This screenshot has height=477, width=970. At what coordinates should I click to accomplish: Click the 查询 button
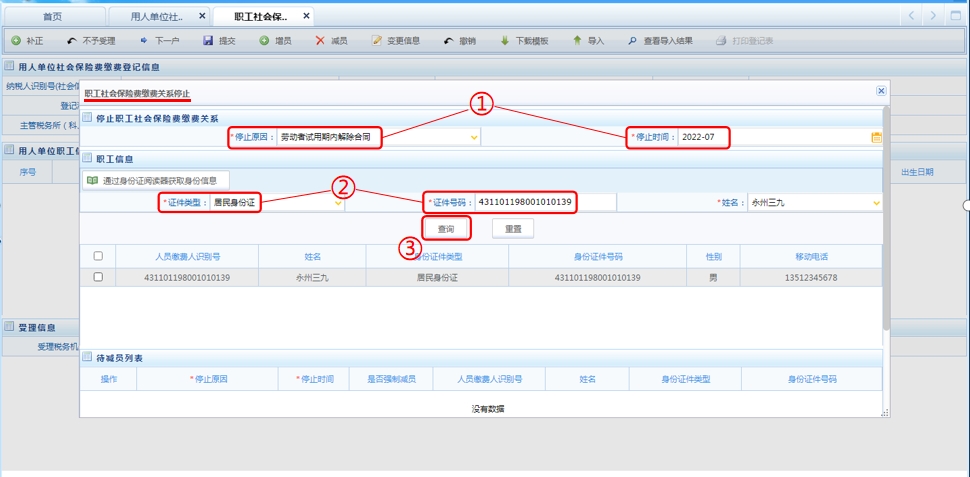(x=446, y=229)
